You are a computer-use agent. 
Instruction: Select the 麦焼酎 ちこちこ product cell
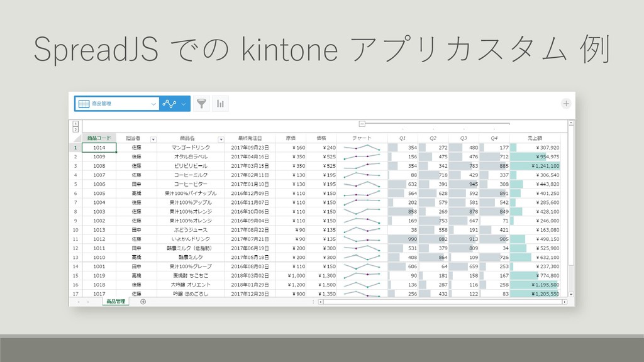click(x=191, y=276)
